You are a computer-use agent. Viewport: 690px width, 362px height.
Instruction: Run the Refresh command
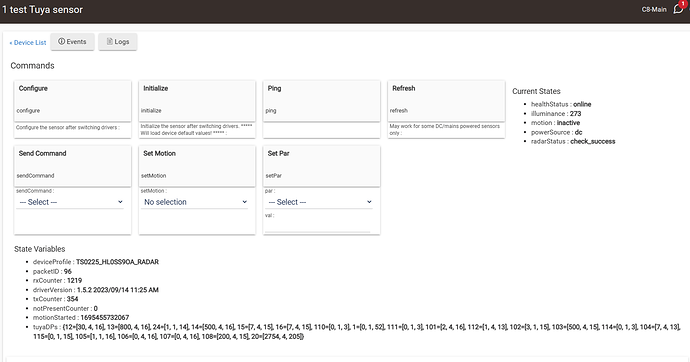point(446,101)
